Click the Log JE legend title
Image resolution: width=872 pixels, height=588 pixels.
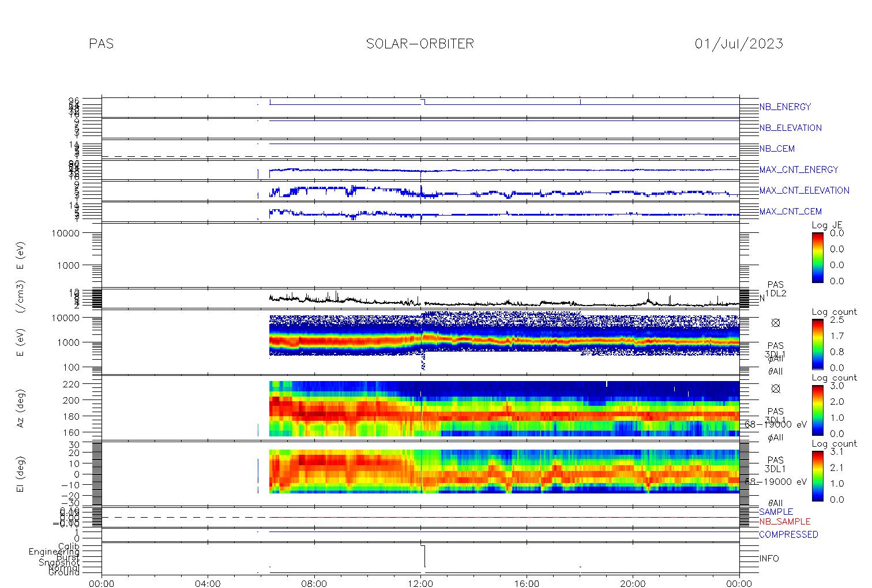[828, 225]
